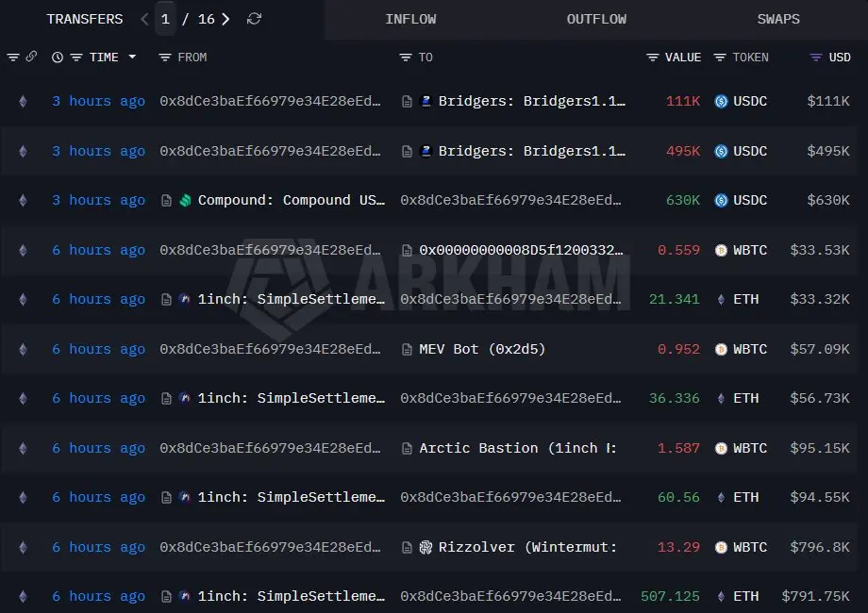
Task: Open 1inch sender in 36.336 ETH row
Action: click(x=292, y=398)
